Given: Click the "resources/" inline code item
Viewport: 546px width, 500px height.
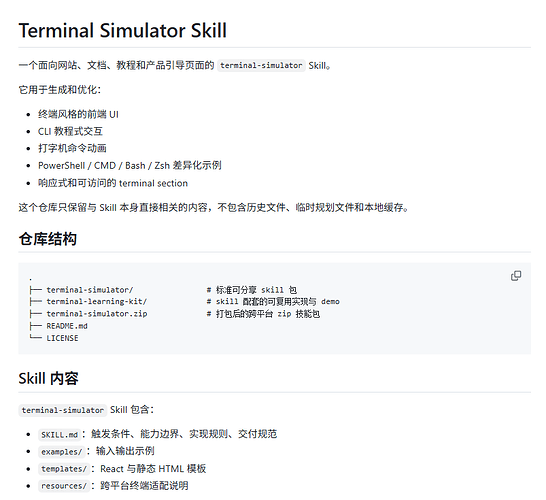Looking at the screenshot, I should click(64, 486).
